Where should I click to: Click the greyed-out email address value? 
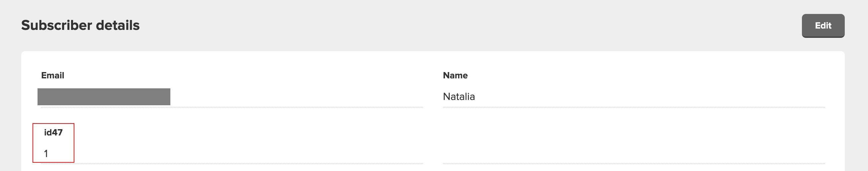104,97
